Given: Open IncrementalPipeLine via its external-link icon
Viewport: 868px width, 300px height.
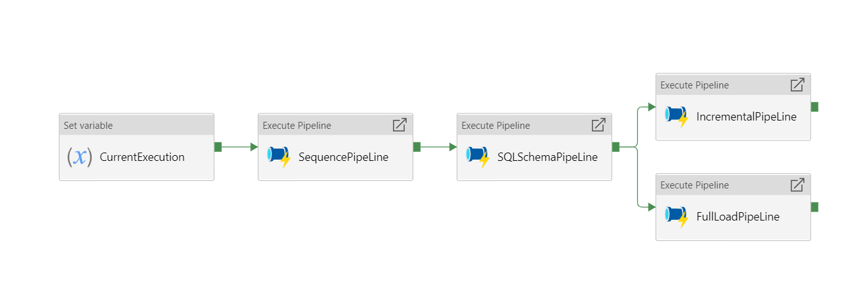Looking at the screenshot, I should point(797,85).
